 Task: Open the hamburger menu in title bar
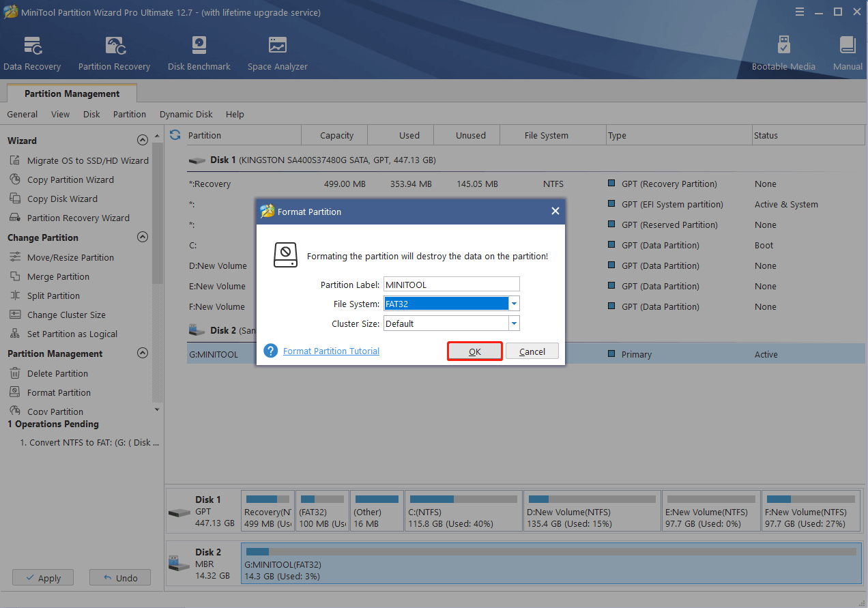coord(800,12)
